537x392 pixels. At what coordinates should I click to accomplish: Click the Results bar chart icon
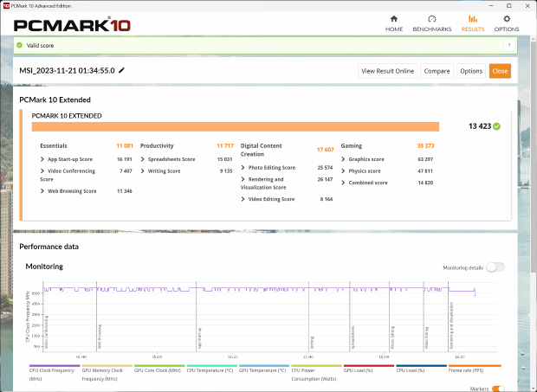(473, 19)
